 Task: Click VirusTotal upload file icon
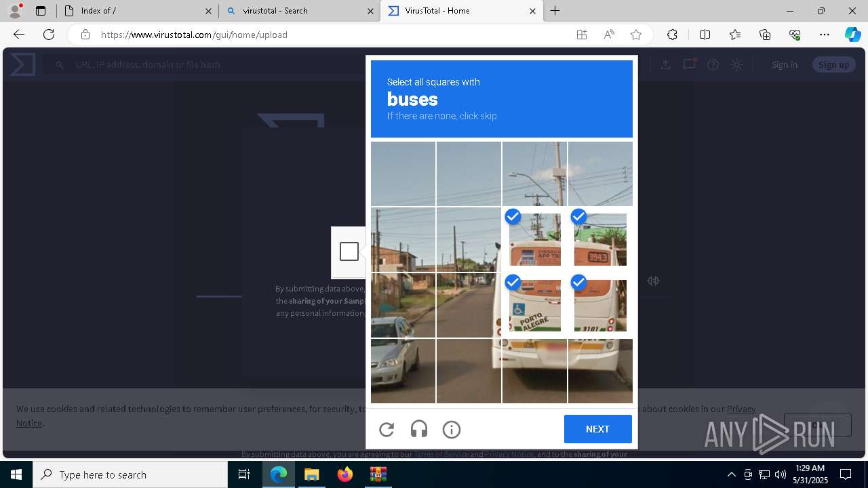tap(665, 64)
